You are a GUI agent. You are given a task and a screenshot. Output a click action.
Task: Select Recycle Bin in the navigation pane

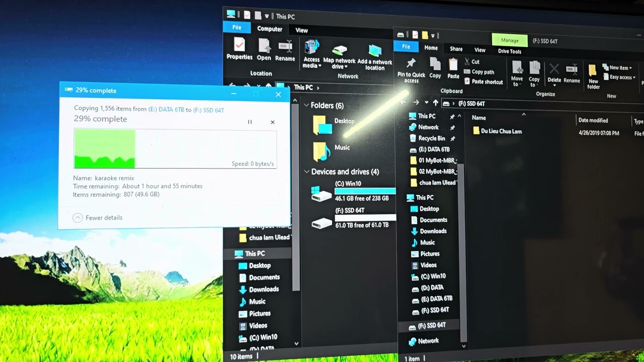(x=427, y=138)
